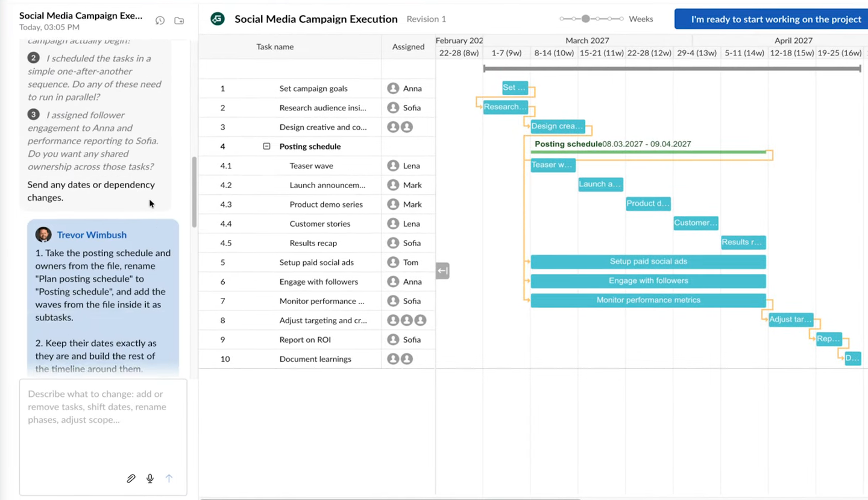Click the Setup paid social ads bar
This screenshot has width=868, height=500.
tap(648, 262)
